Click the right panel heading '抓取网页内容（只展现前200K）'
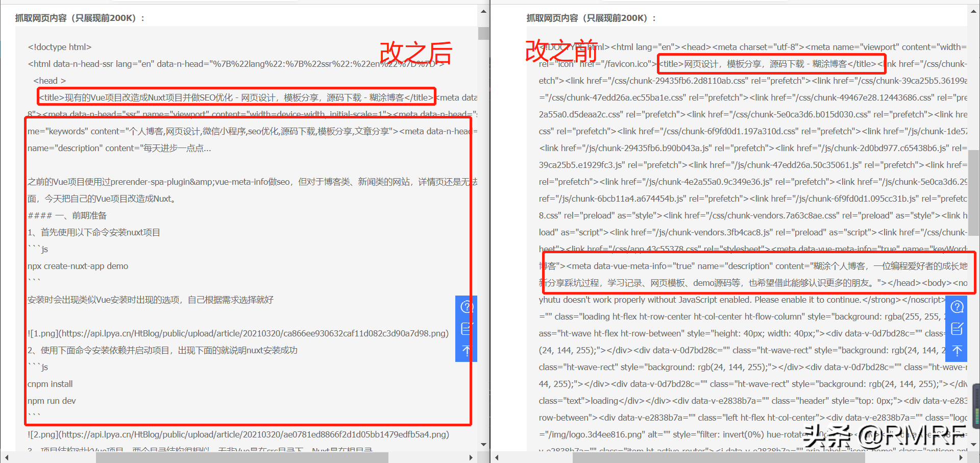 pyautogui.click(x=592, y=18)
